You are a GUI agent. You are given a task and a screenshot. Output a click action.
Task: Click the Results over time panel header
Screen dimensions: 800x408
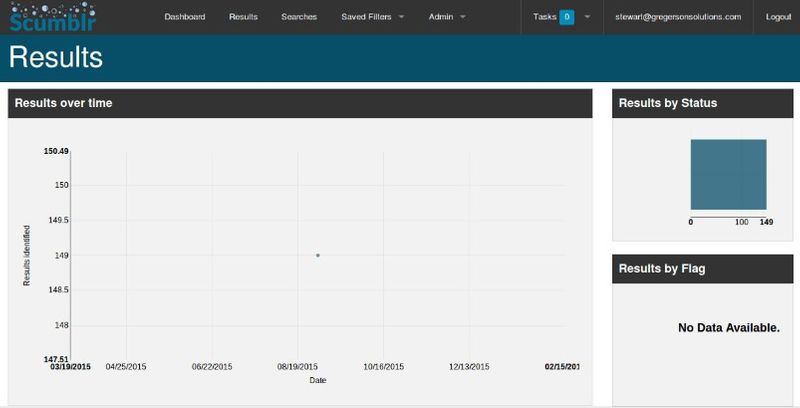click(300, 103)
